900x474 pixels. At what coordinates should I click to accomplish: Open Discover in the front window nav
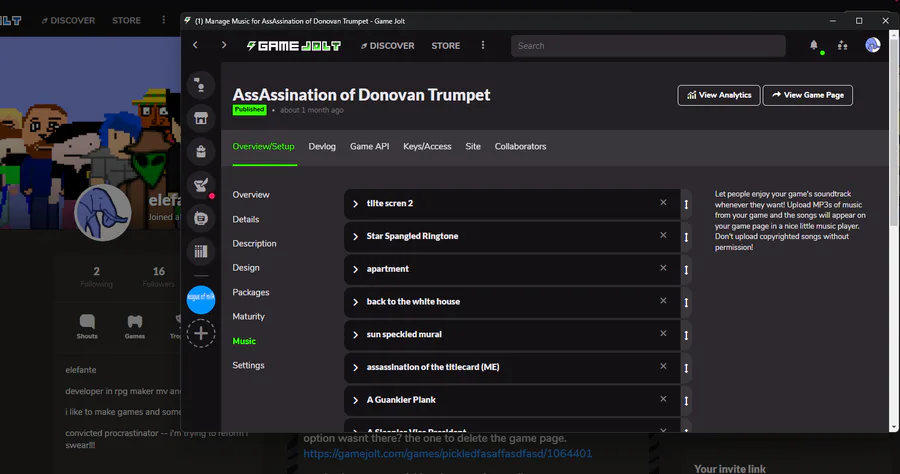click(387, 46)
